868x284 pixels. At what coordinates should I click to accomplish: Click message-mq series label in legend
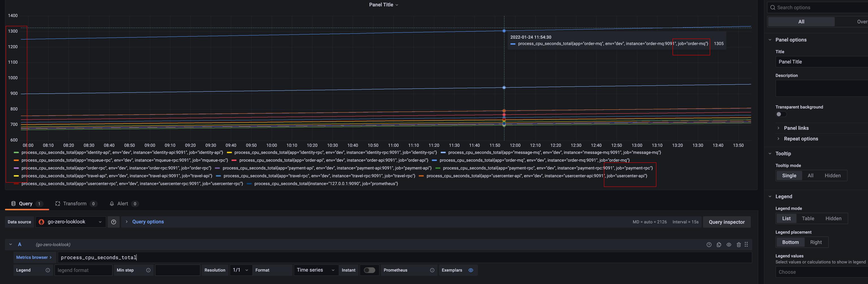[554, 153]
